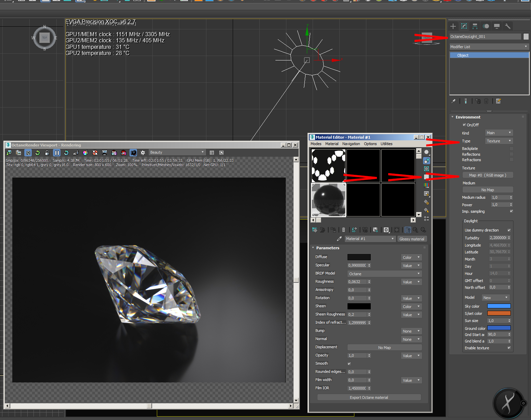Select the glossy sphere material slot thumbnail

[x=329, y=200]
